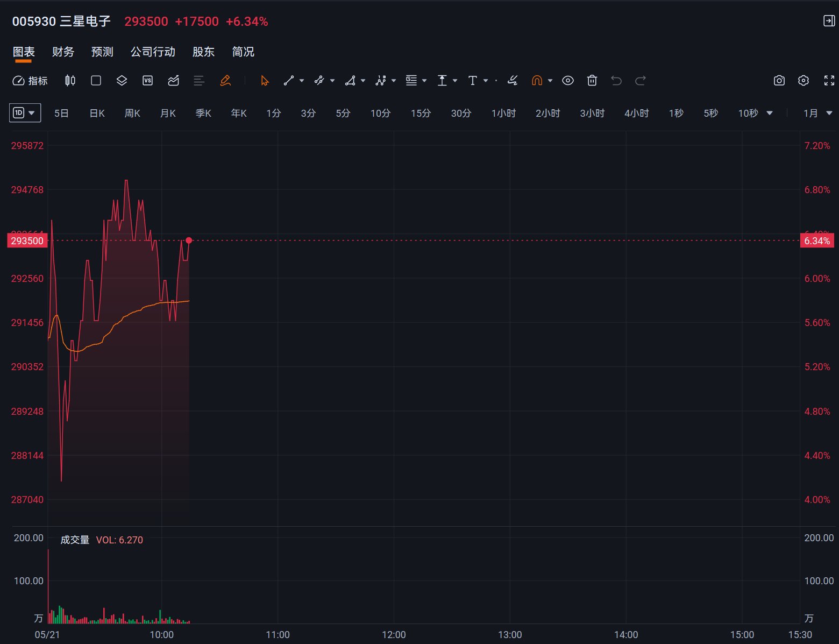Select the candlestick chart type icon

pyautogui.click(x=70, y=81)
